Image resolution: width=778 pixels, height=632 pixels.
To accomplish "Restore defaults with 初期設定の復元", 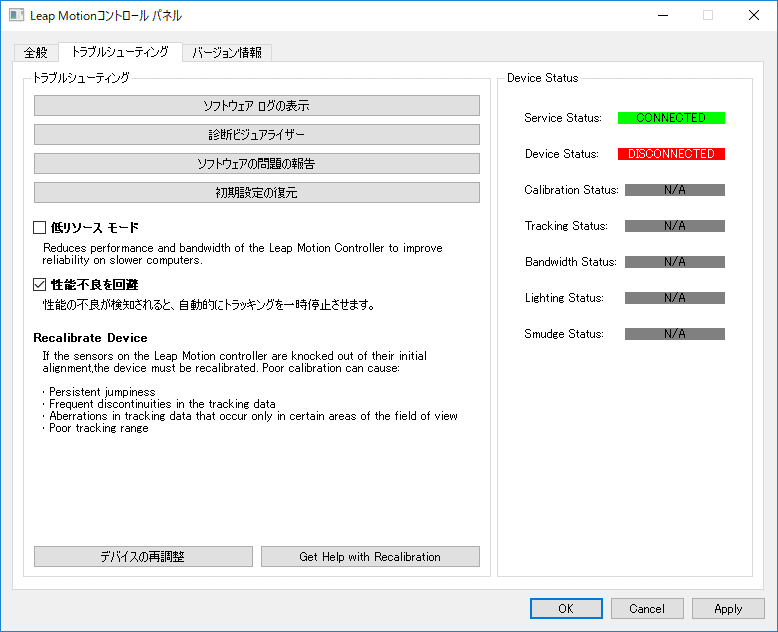I will coord(257,192).
